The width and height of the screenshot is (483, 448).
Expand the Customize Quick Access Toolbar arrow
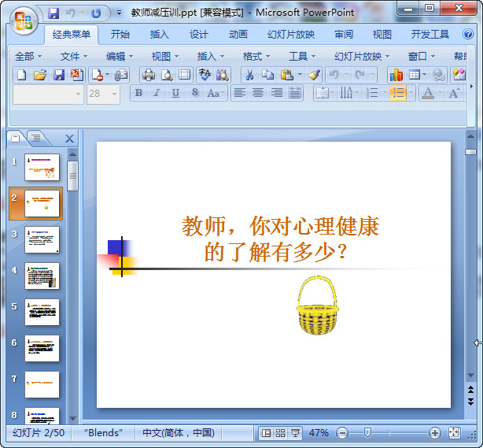pyautogui.click(x=119, y=13)
